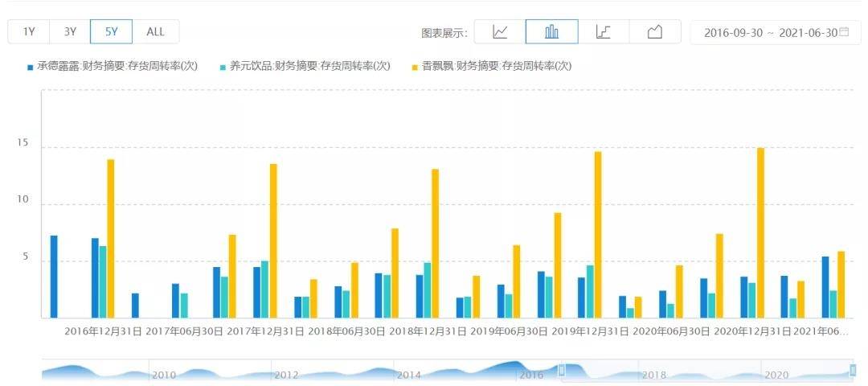868x386 pixels.
Task: Click 2010 marker on overview timeline
Action: tap(164, 376)
